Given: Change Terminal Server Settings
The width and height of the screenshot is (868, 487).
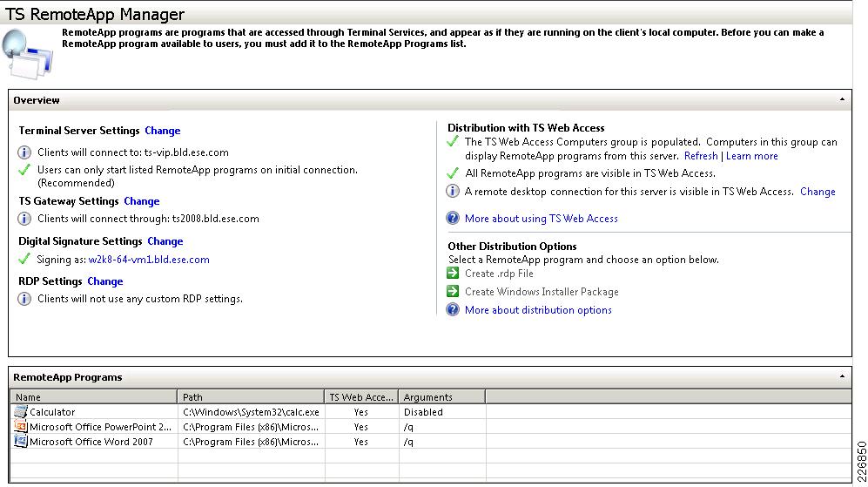Looking at the screenshot, I should (x=163, y=131).
